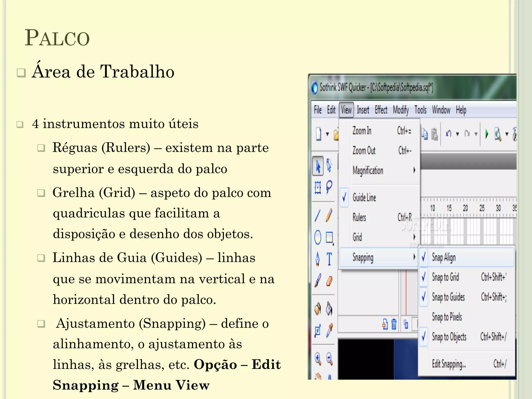Viewport: 532px width, 399px height.
Task: Open the Preview options dropdown arrow
Action: [507, 134]
